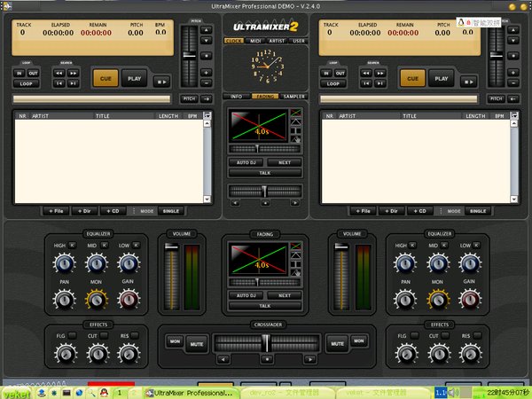Turn the left equalizer HIGH knob
Image resolution: width=532 pixels, height=399 pixels.
pos(63,262)
